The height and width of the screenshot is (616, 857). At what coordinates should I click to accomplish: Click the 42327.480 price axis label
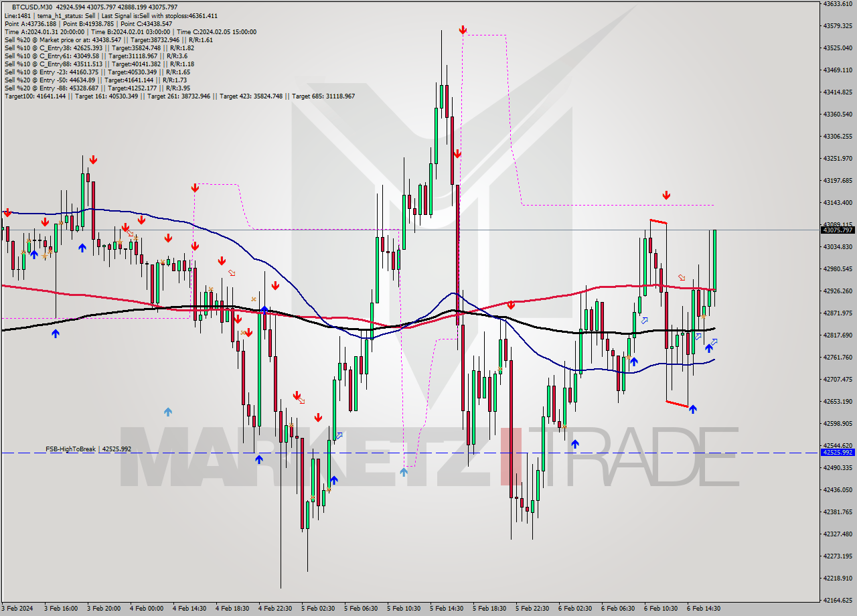tap(838, 534)
